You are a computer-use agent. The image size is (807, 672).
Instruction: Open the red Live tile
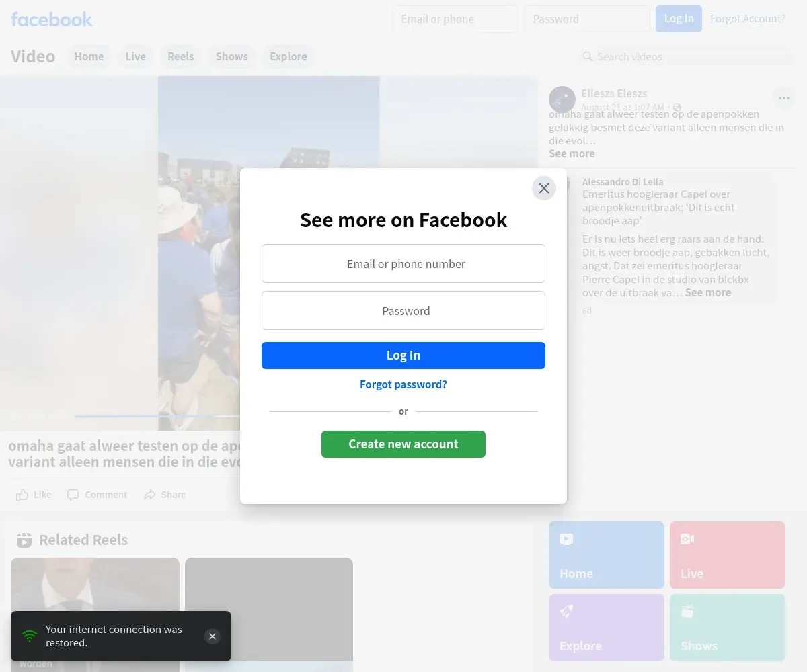(728, 555)
